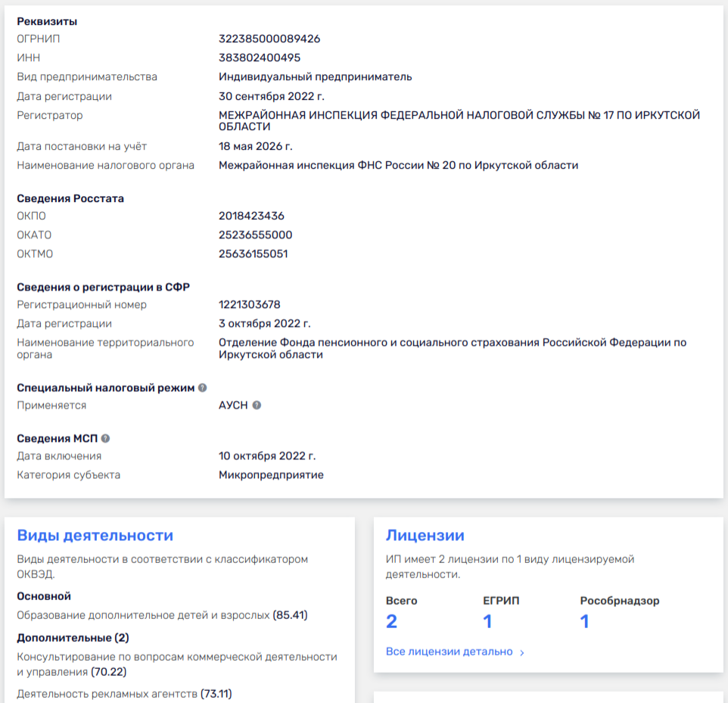Click the registration date 30 сентября 2022 г.
This screenshot has width=728, height=703.
pyautogui.click(x=272, y=96)
